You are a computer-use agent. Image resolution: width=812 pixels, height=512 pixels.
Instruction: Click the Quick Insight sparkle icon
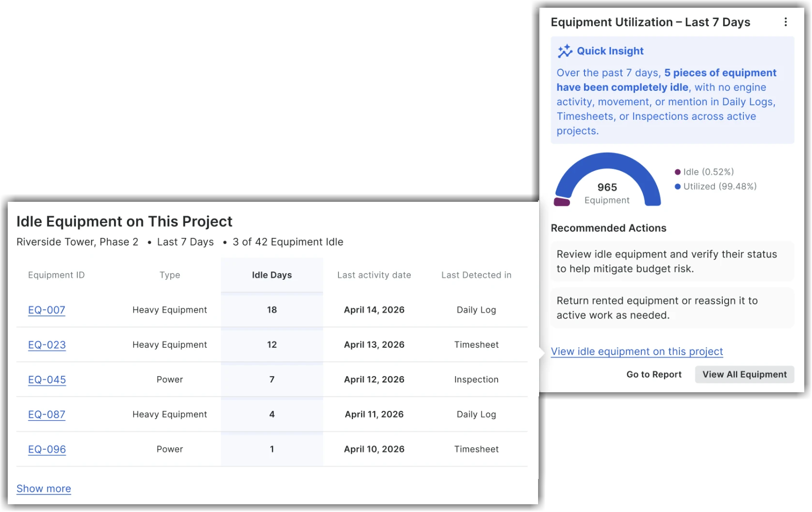565,51
